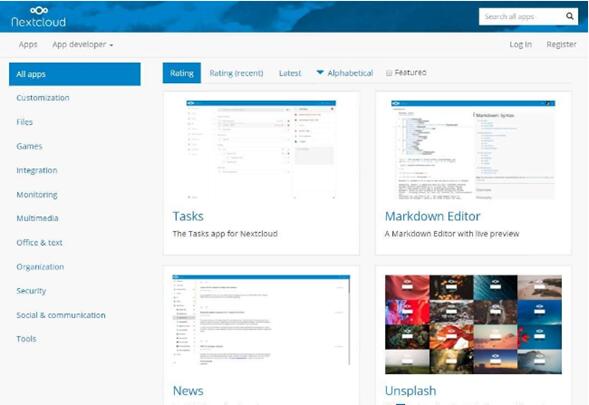The width and height of the screenshot is (589, 405).
Task: Enable the Featured checkbox
Action: coord(389,73)
